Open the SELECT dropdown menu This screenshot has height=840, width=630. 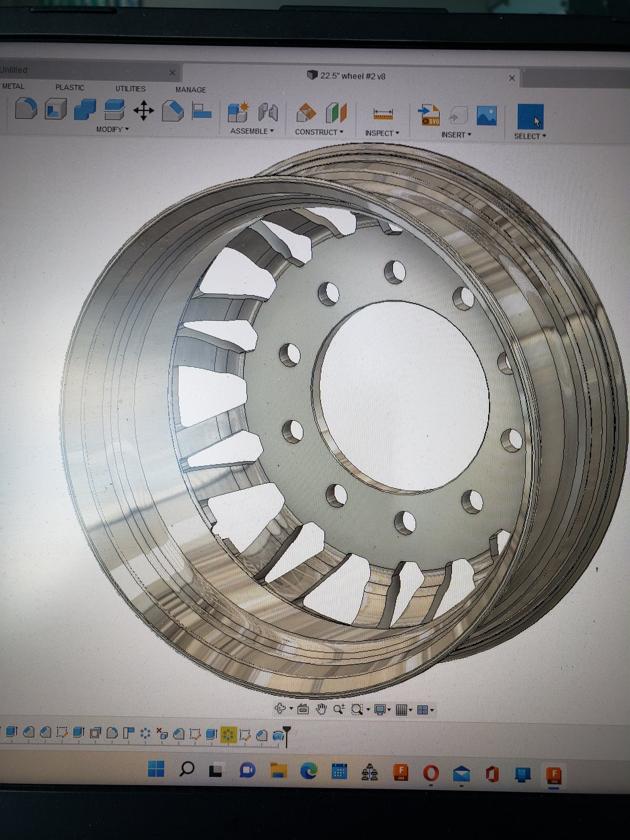530,136
